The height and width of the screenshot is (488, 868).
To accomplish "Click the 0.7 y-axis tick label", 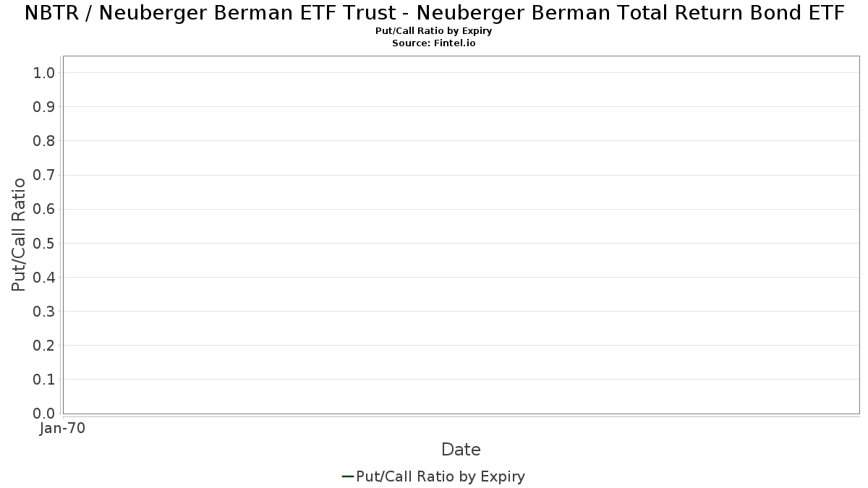I will [44, 175].
